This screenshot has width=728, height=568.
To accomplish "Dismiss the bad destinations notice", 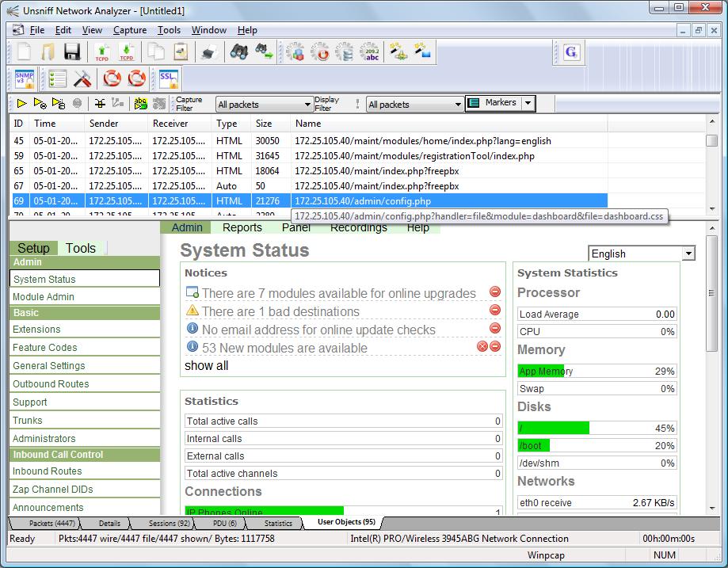I will [495, 310].
